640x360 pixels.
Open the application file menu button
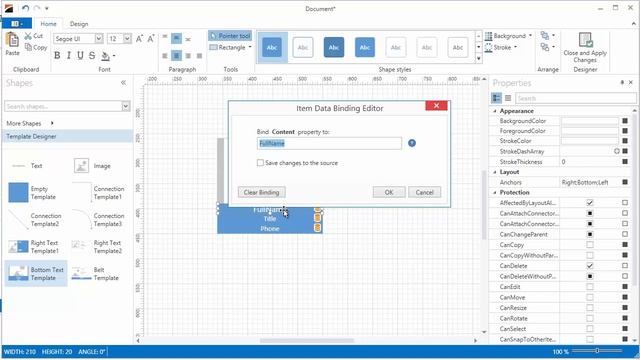point(17,24)
